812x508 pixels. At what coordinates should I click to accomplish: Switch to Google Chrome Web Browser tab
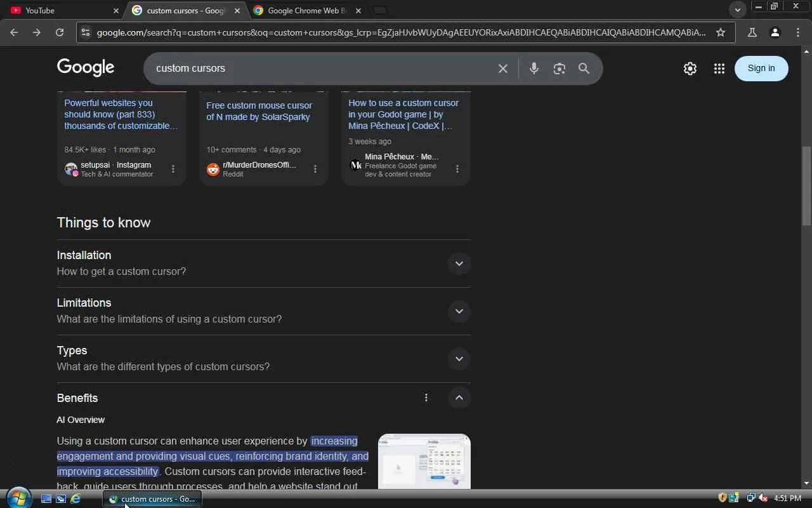coord(307,10)
